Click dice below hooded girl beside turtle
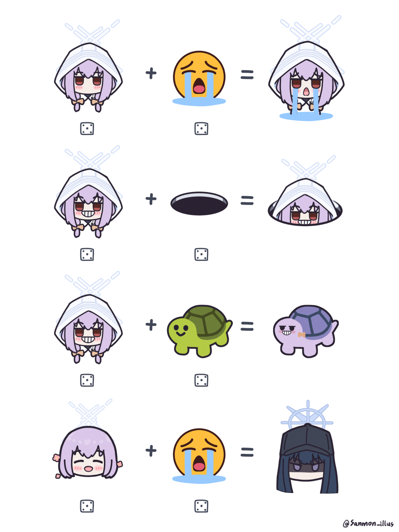The height and width of the screenshot is (532, 399). [x=87, y=380]
